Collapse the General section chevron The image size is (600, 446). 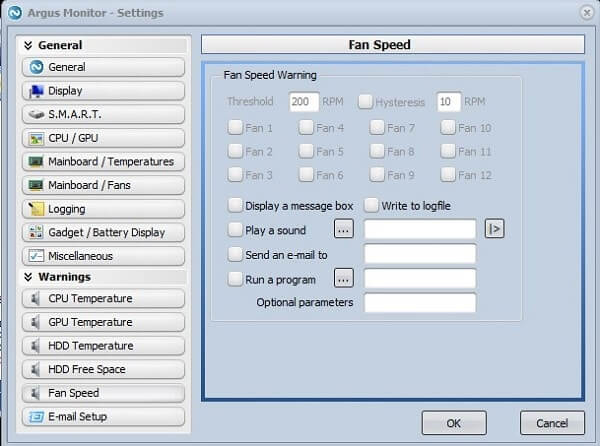coord(28,46)
